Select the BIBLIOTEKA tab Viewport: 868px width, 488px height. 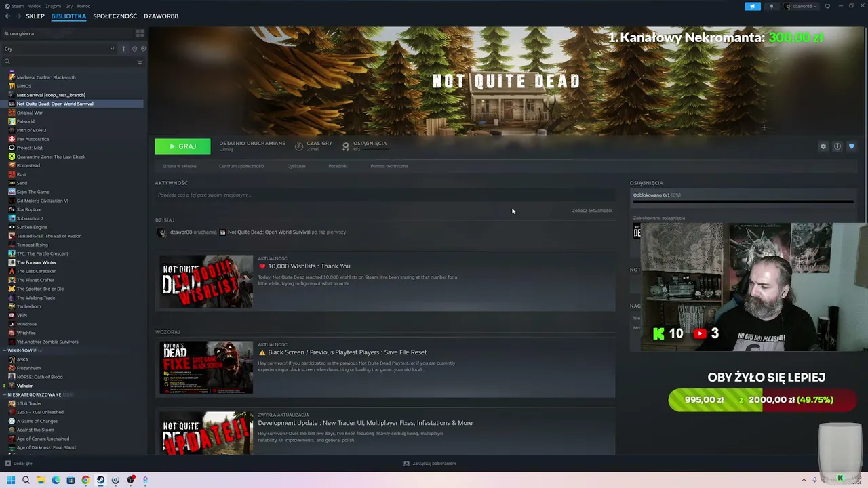point(68,16)
